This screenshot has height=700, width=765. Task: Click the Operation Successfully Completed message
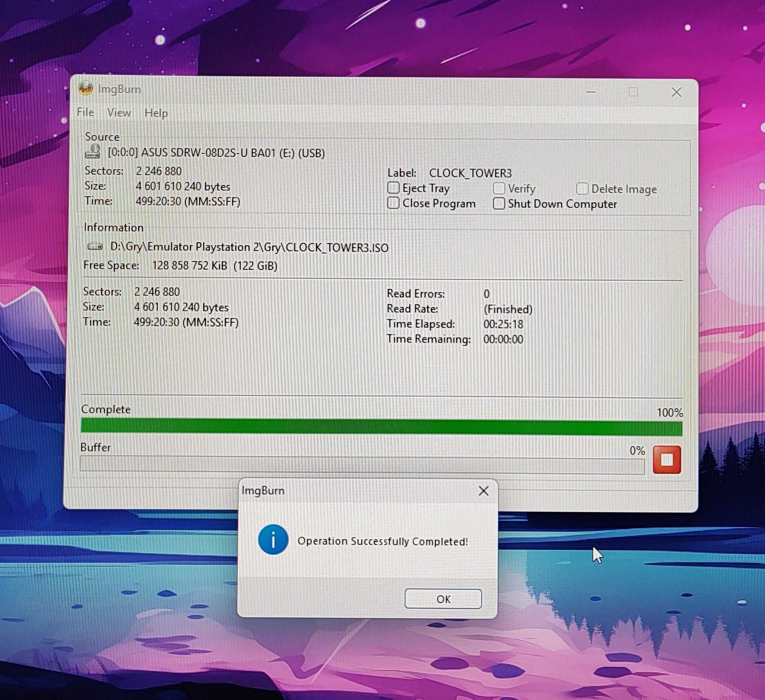pos(383,541)
